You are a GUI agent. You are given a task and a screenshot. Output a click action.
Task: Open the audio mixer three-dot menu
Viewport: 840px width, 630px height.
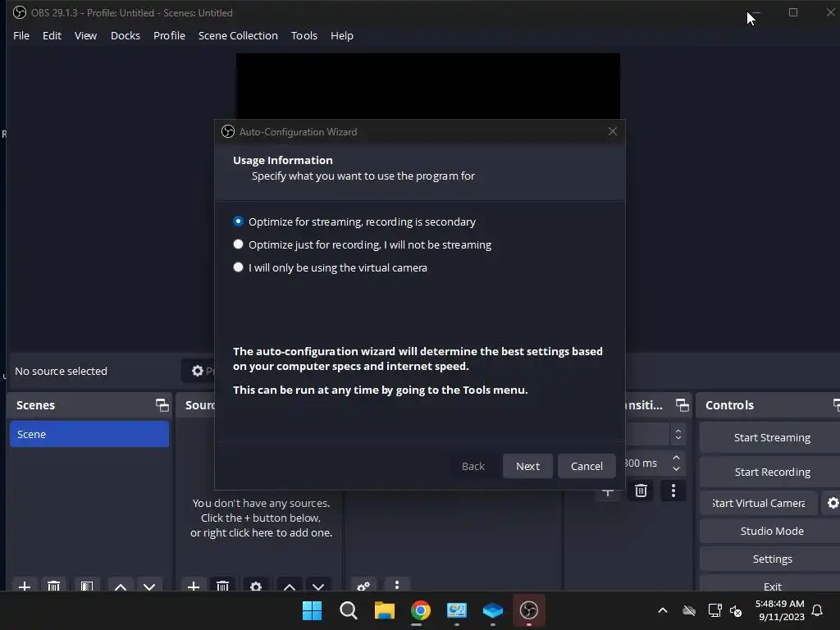[x=397, y=584]
